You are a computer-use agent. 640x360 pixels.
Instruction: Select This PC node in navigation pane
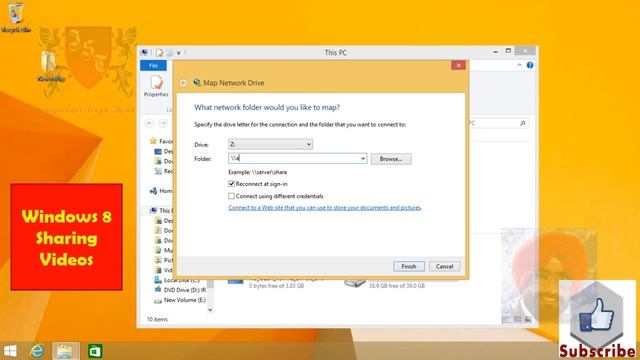pyautogui.click(x=161, y=211)
